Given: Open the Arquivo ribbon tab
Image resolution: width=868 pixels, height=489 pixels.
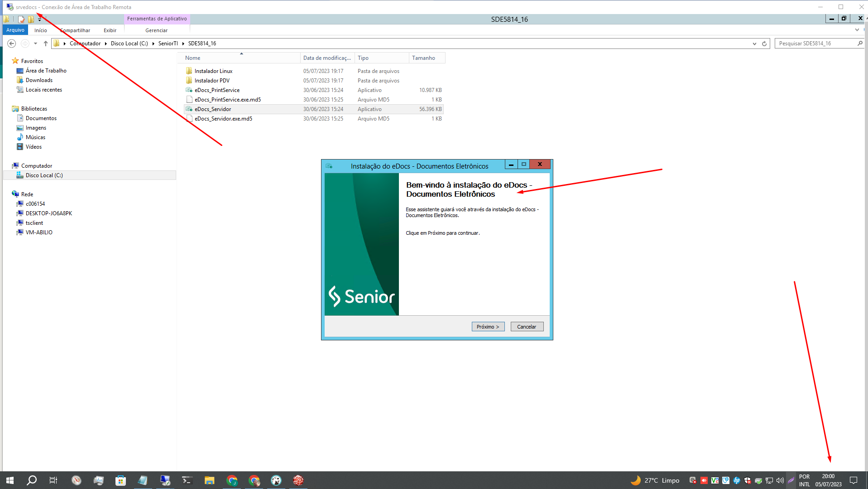Looking at the screenshot, I should point(15,30).
